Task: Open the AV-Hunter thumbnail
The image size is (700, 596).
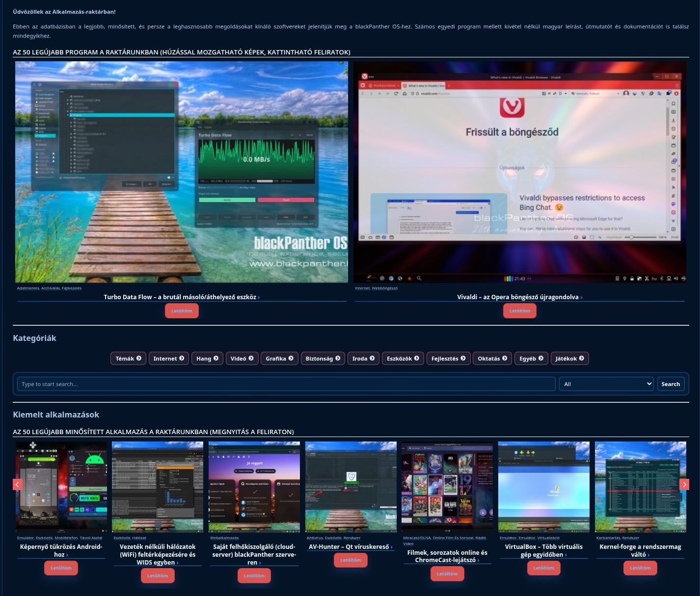Action: tap(351, 487)
